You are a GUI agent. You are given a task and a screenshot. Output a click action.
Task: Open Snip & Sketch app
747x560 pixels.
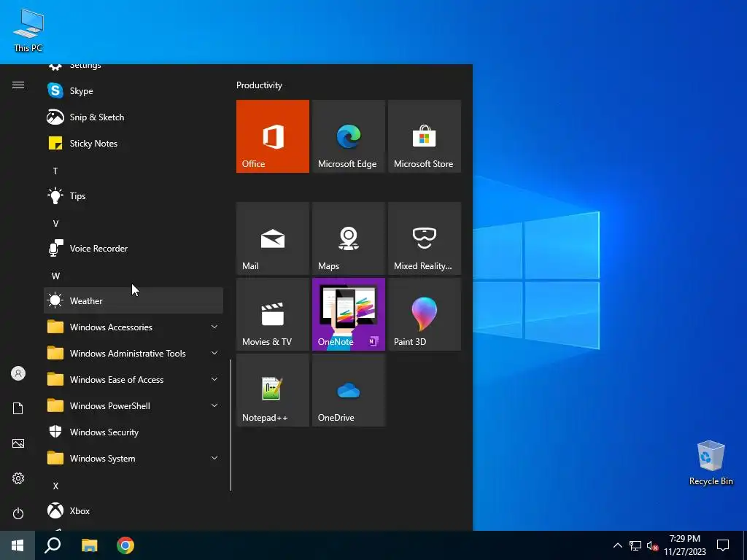[133, 117]
